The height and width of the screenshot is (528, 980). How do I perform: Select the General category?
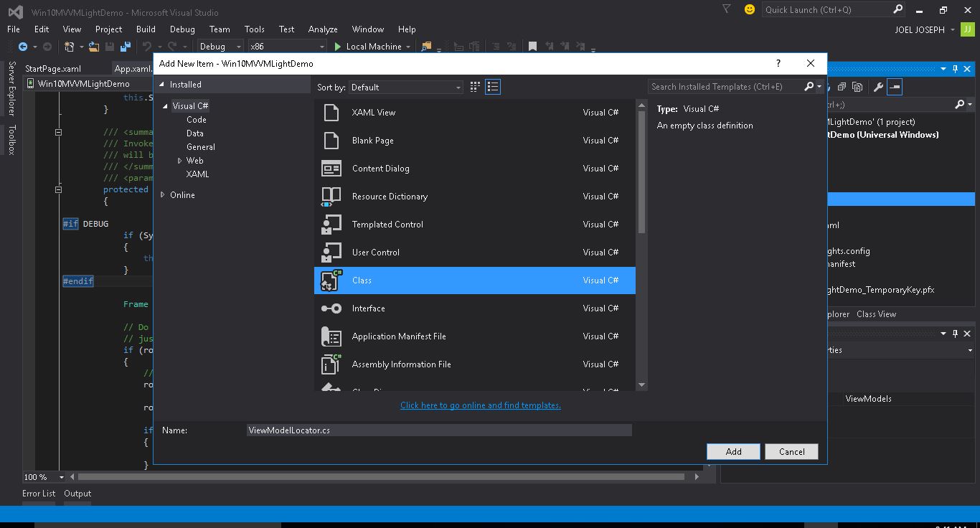201,147
